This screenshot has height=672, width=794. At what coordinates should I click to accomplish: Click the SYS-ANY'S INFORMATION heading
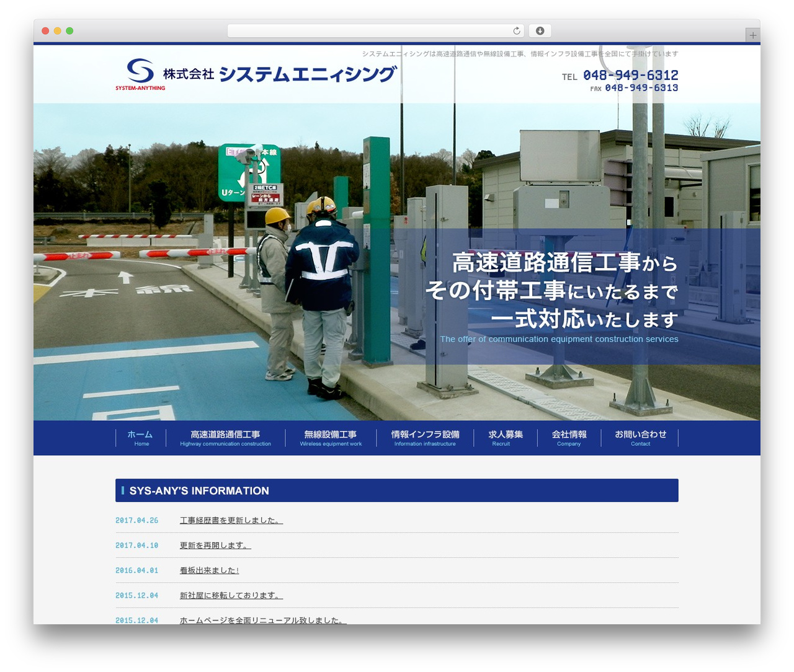(397, 490)
